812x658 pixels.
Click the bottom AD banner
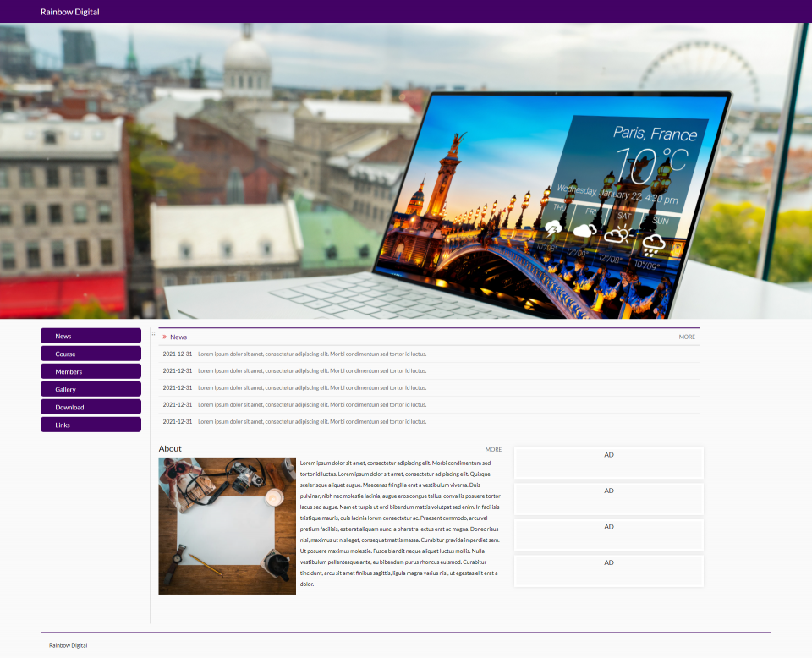pyautogui.click(x=609, y=571)
